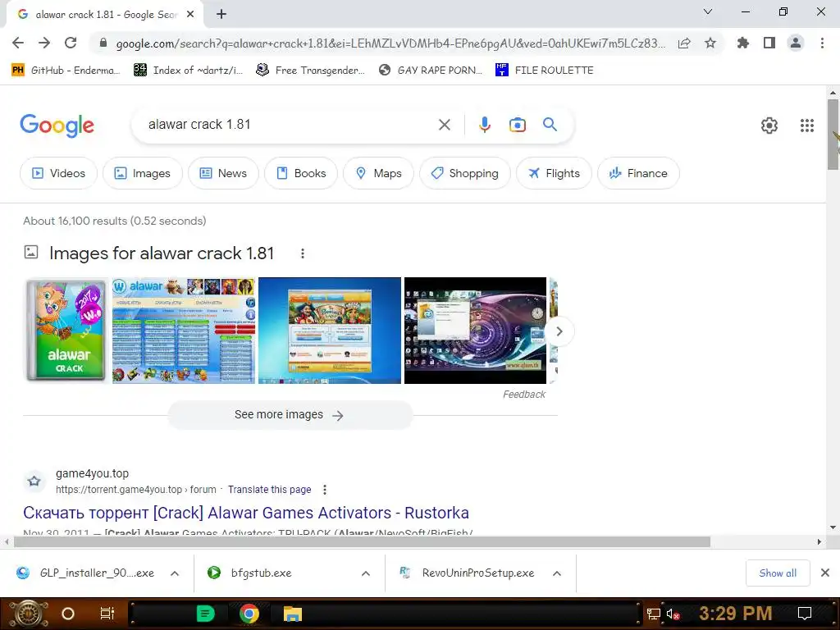Click the Feedback link under images
The image size is (840, 630).
pyautogui.click(x=524, y=395)
